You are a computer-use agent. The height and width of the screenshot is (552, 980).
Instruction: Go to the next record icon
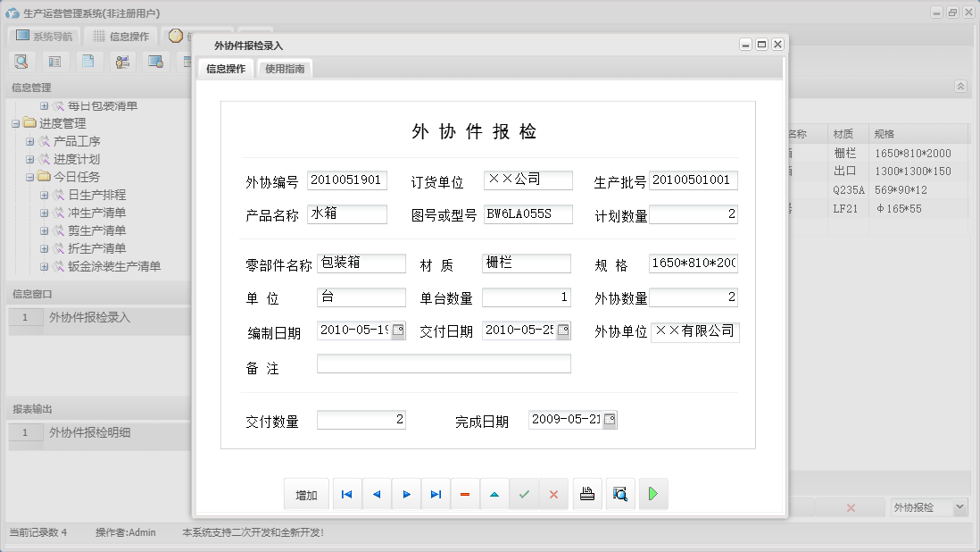[406, 493]
